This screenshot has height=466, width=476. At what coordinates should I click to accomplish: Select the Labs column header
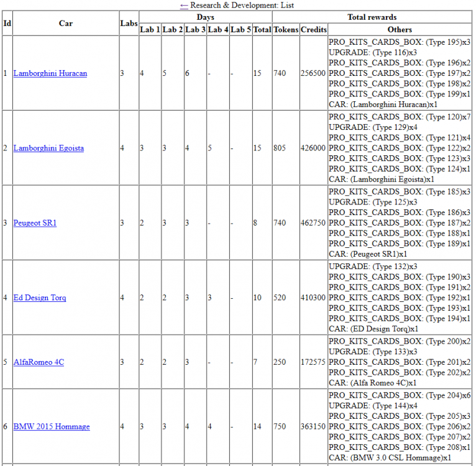pos(129,23)
